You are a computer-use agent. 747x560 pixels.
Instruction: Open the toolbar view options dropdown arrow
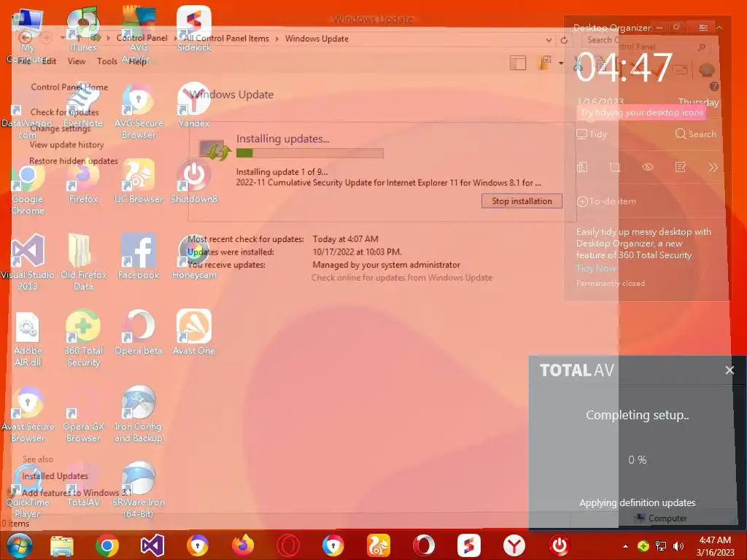pyautogui.click(x=561, y=63)
